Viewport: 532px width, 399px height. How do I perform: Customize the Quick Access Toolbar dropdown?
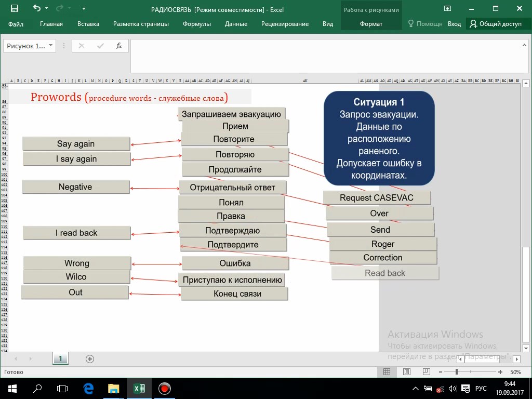84,8
